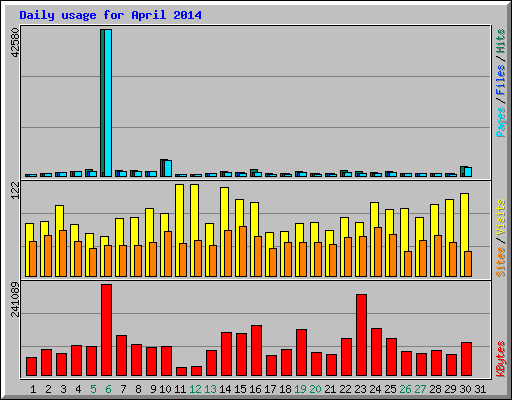Screen dimensions: 512x400
Task: Click the tall cyan Pages bar for day 6
Action: coord(108,103)
